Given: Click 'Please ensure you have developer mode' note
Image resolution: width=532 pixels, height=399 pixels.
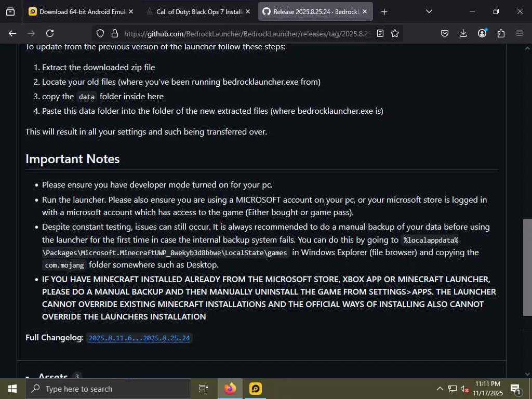Looking at the screenshot, I should (x=157, y=185).
